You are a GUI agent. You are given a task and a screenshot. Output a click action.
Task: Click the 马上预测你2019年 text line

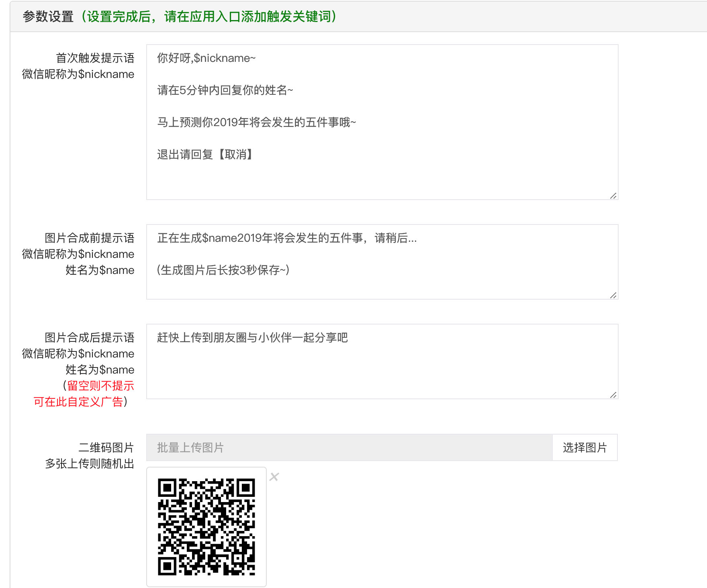256,122
